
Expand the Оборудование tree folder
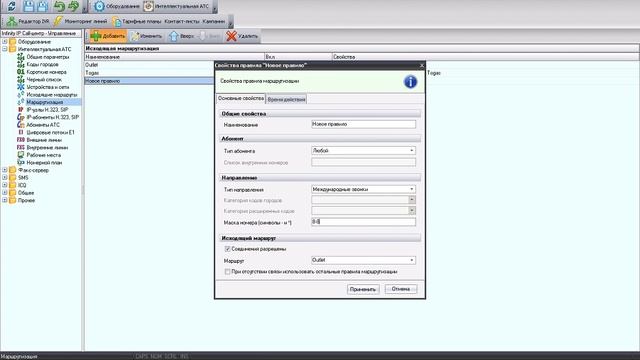pos(5,42)
